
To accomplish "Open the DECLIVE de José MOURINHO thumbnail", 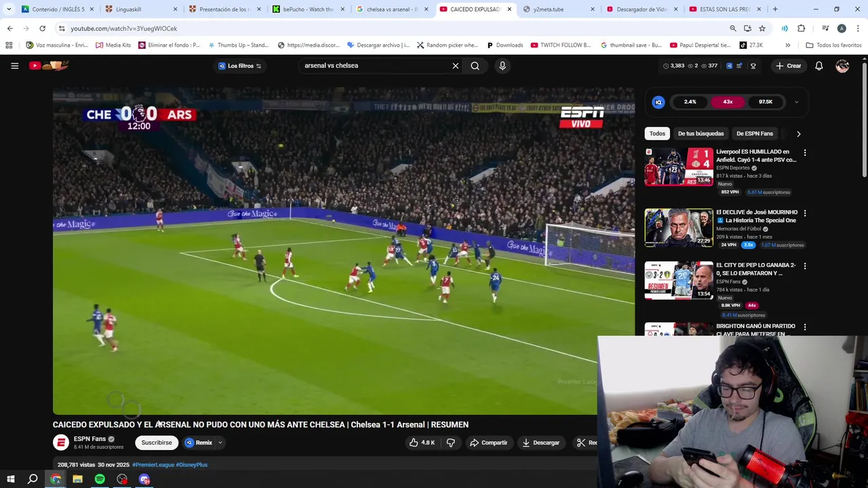I will point(678,227).
